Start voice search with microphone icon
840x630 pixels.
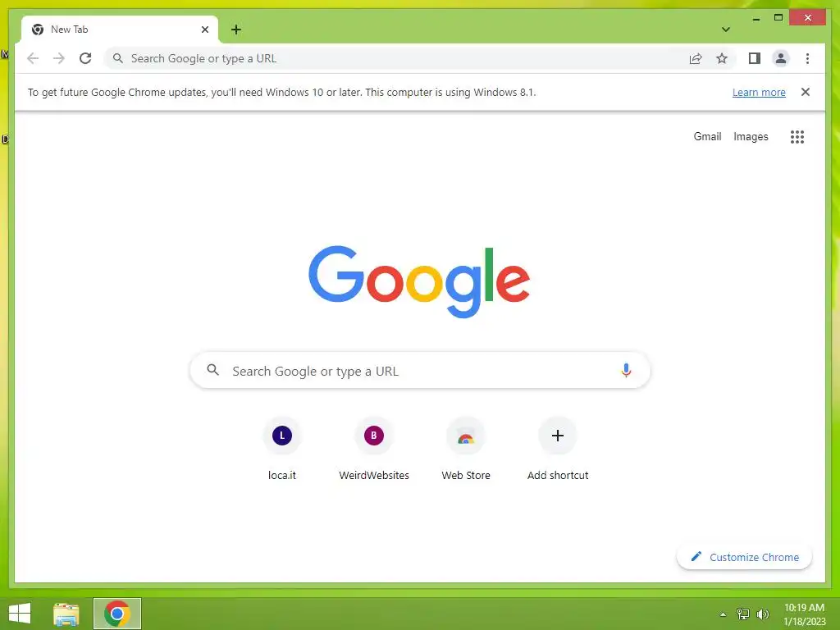click(626, 370)
